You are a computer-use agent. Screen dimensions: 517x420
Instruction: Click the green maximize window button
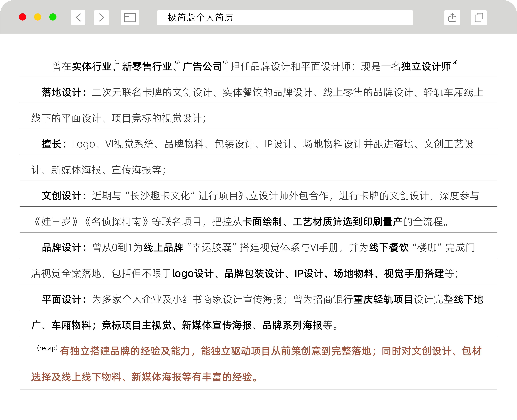53,17
